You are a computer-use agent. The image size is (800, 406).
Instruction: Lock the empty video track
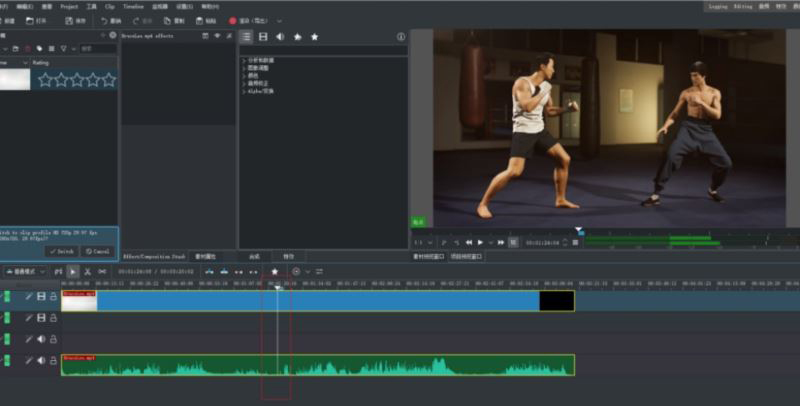[53, 318]
